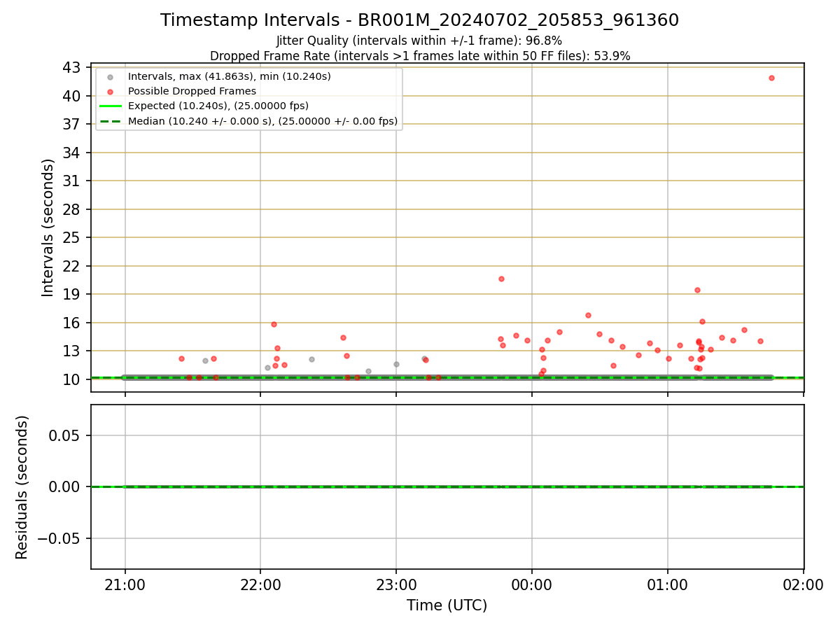Select legend text 'Possible Dropped Frames'

192,91
